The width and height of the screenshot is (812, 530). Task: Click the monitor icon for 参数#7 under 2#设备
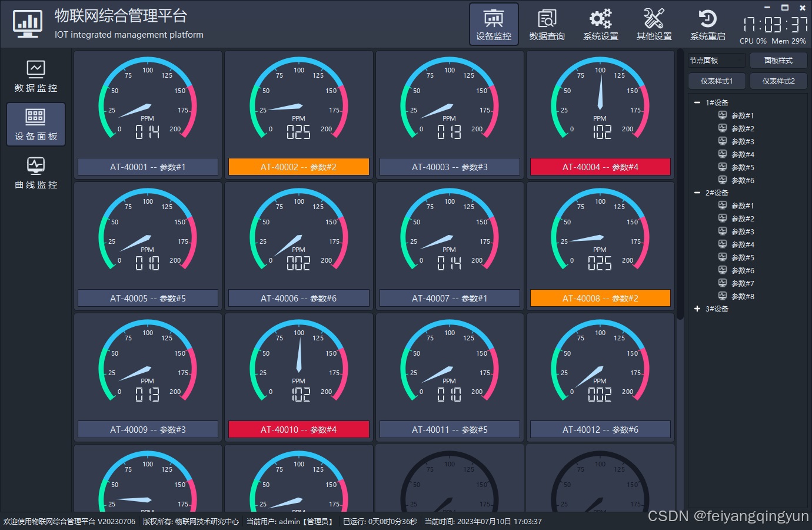tap(723, 283)
